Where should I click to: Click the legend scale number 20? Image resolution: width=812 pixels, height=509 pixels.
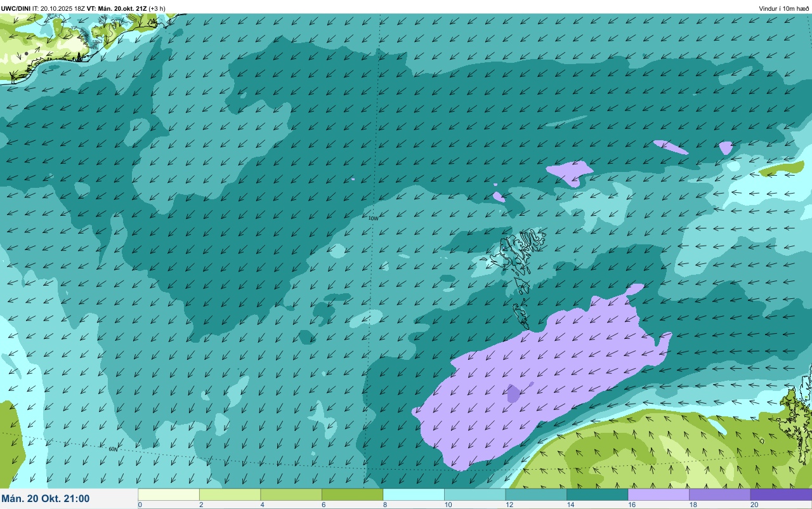754,505
